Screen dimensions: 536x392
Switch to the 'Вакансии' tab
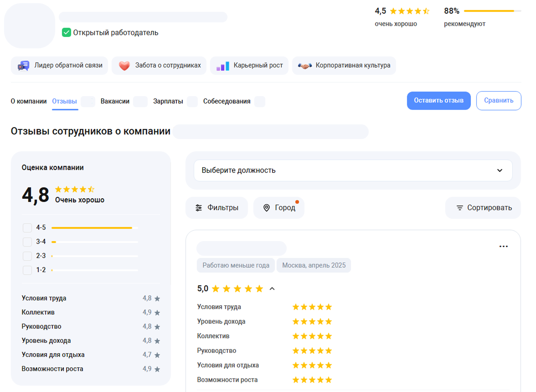click(x=115, y=101)
